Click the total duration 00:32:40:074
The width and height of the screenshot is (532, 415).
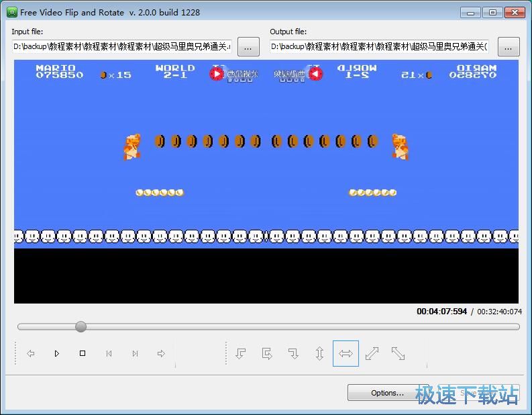pyautogui.click(x=499, y=312)
